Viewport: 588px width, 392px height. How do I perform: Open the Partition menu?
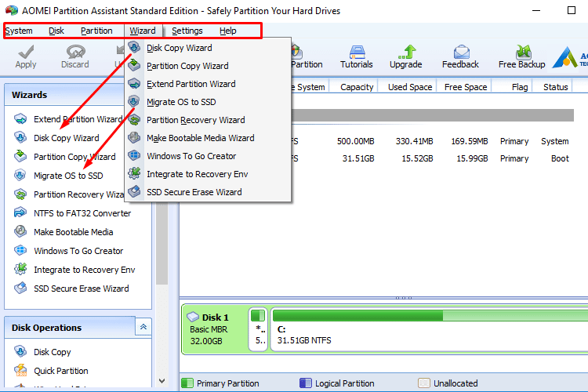coord(96,31)
